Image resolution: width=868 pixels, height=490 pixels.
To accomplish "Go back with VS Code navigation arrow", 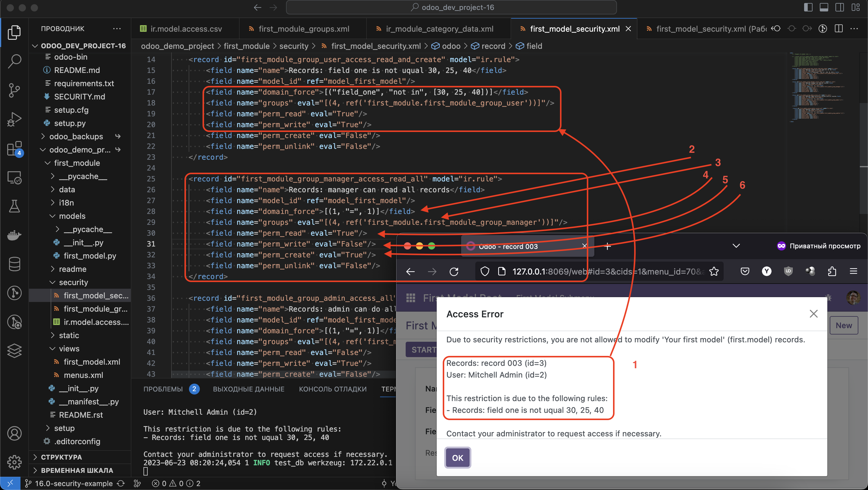I will pos(257,8).
